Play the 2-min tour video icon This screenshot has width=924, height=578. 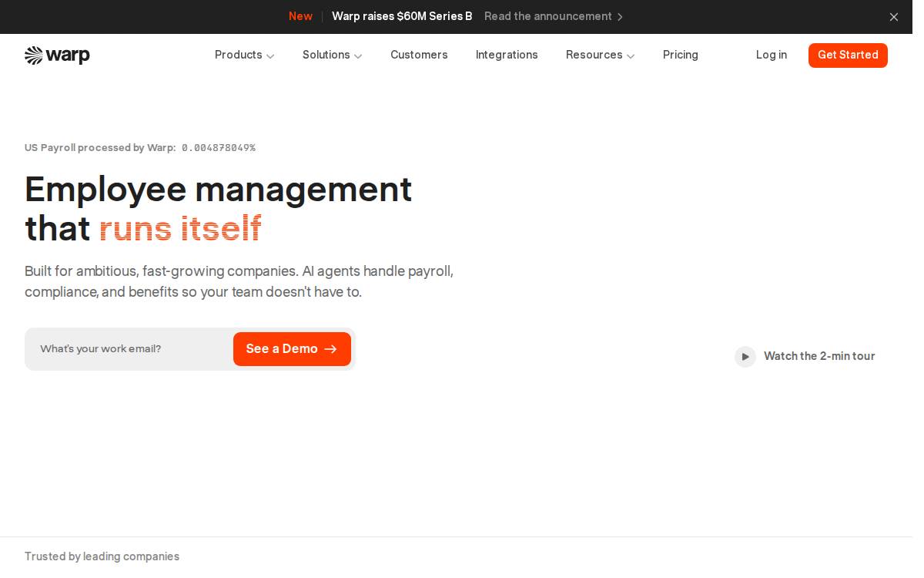(745, 357)
